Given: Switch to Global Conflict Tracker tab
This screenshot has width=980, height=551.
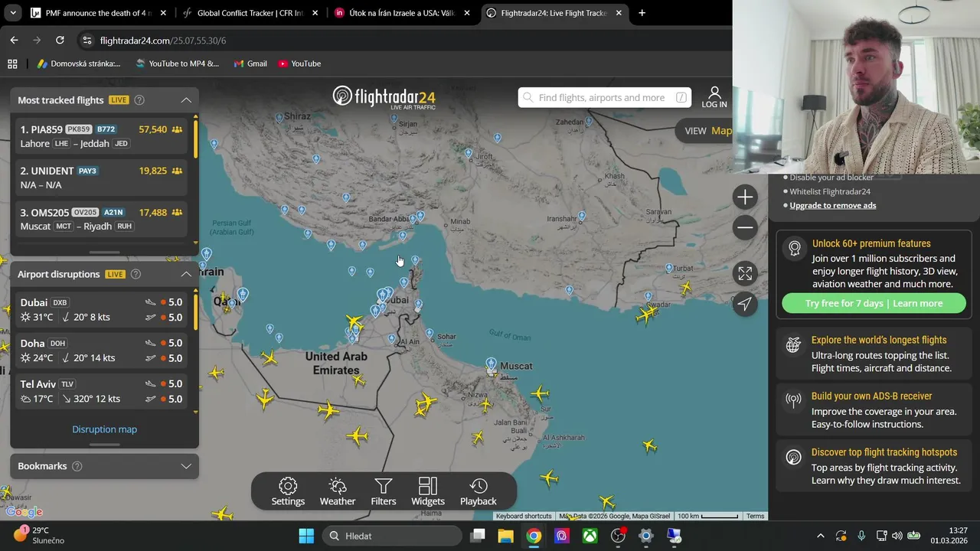Looking at the screenshot, I should click(x=250, y=13).
